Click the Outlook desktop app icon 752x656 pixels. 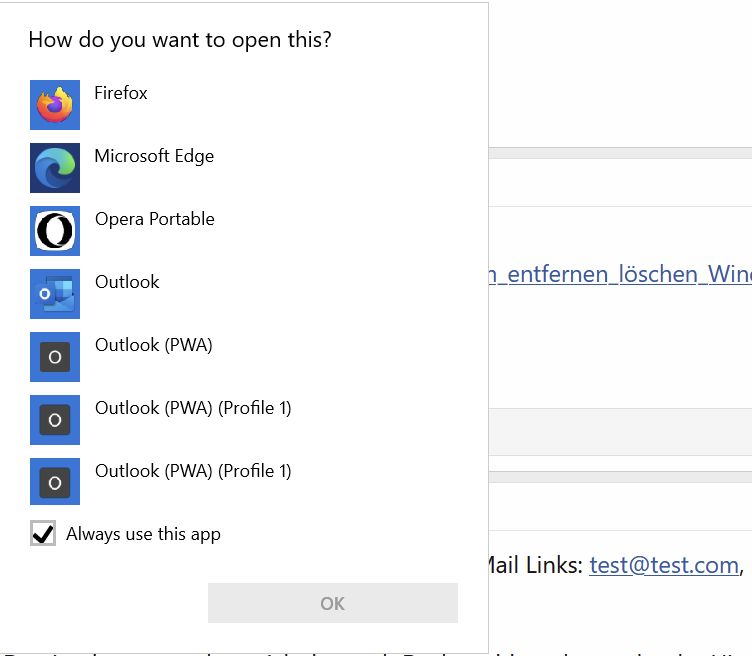(55, 294)
